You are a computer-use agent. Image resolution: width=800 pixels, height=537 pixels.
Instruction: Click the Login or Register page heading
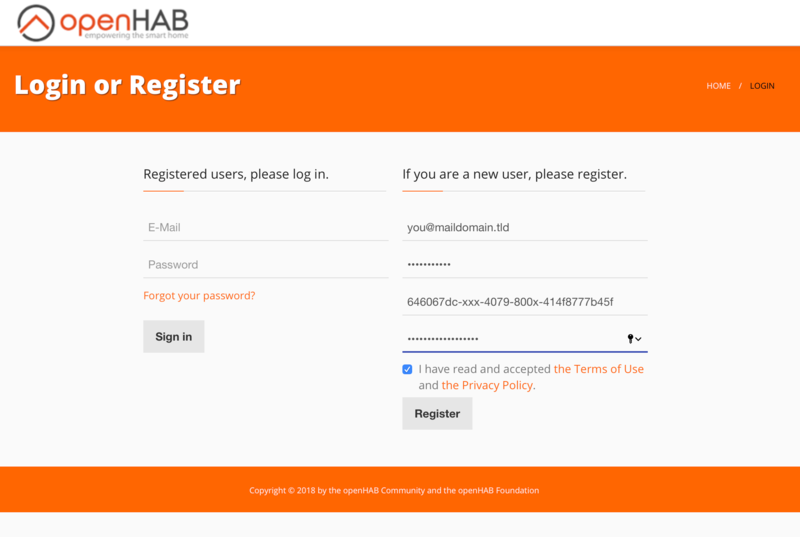(127, 85)
